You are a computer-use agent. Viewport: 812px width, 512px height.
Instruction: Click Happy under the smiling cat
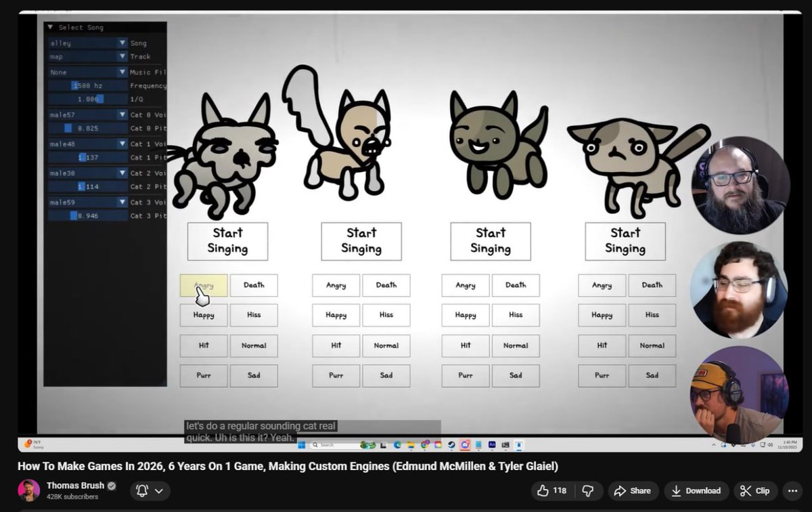pyautogui.click(x=466, y=315)
